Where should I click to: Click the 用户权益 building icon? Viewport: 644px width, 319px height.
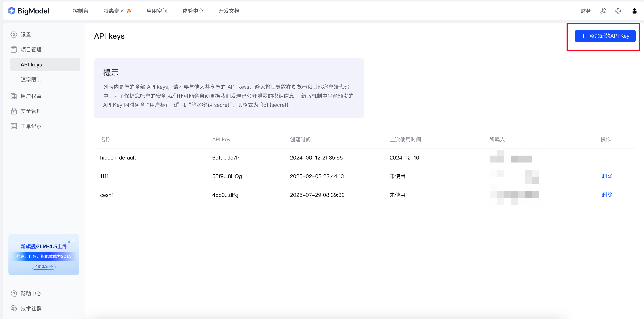[14, 96]
